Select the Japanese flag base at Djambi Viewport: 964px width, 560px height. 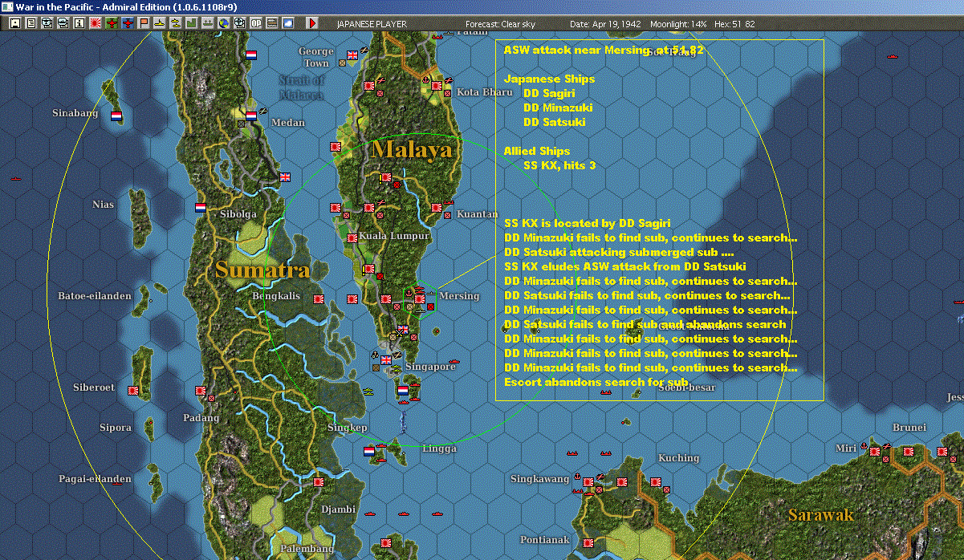point(319,482)
